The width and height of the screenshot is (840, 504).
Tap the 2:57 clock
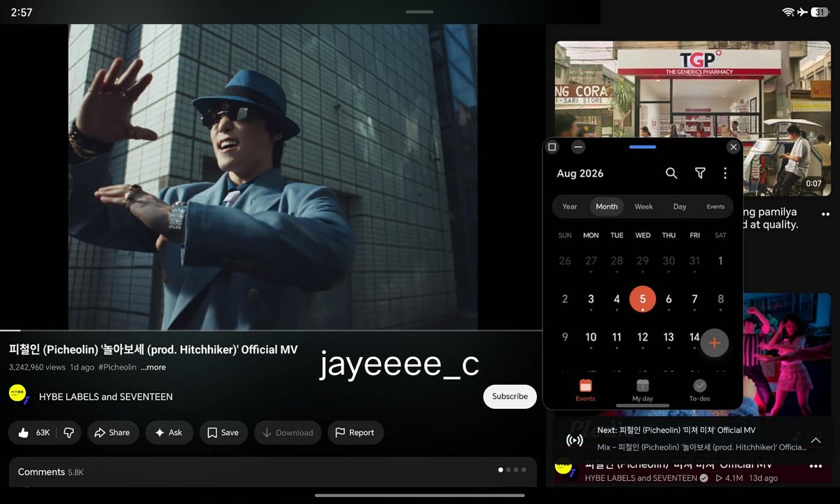22,13
